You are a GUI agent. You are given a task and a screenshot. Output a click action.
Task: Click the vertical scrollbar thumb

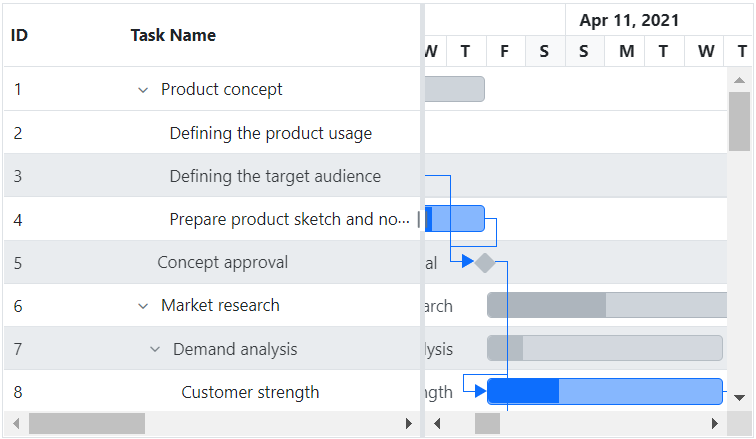click(x=739, y=122)
